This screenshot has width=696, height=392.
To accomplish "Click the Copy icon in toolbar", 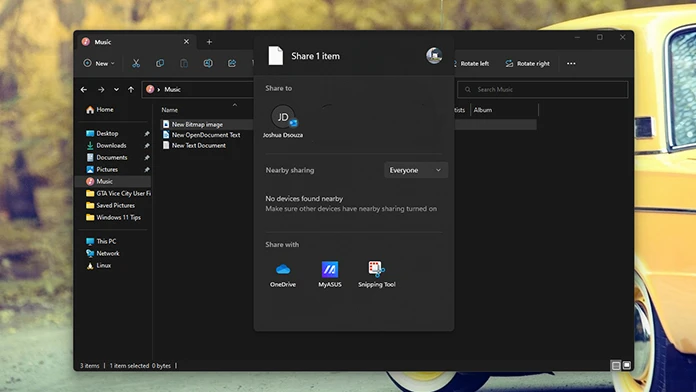I will 160,63.
